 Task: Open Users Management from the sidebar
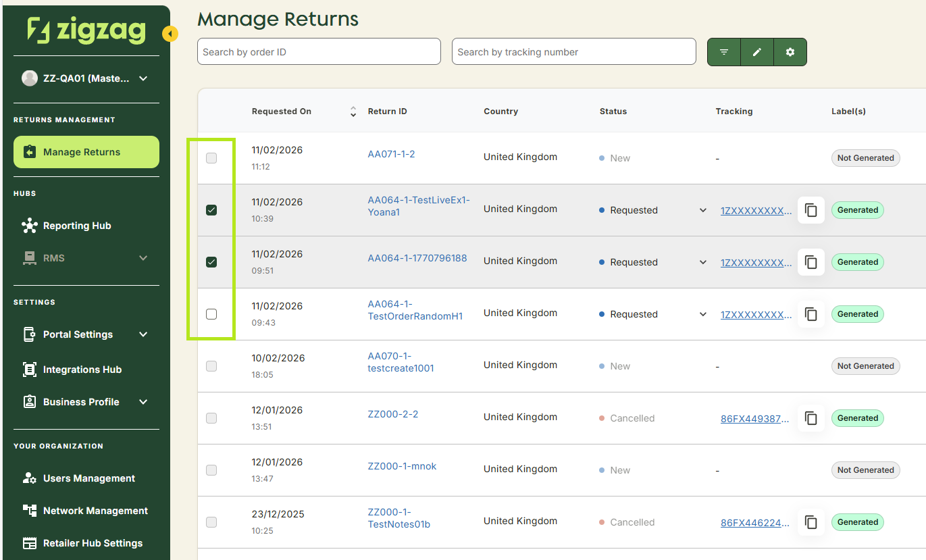pyautogui.click(x=88, y=478)
